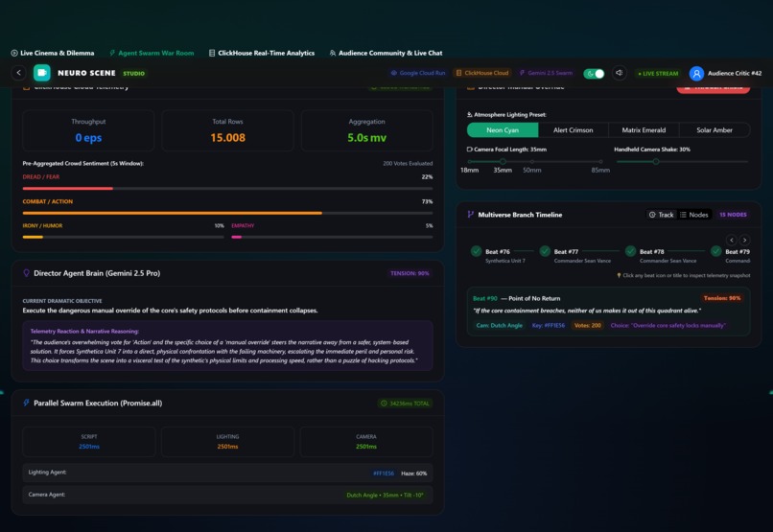The width and height of the screenshot is (773, 532).
Task: Select the Neon Cyan lighting preset
Action: point(503,130)
